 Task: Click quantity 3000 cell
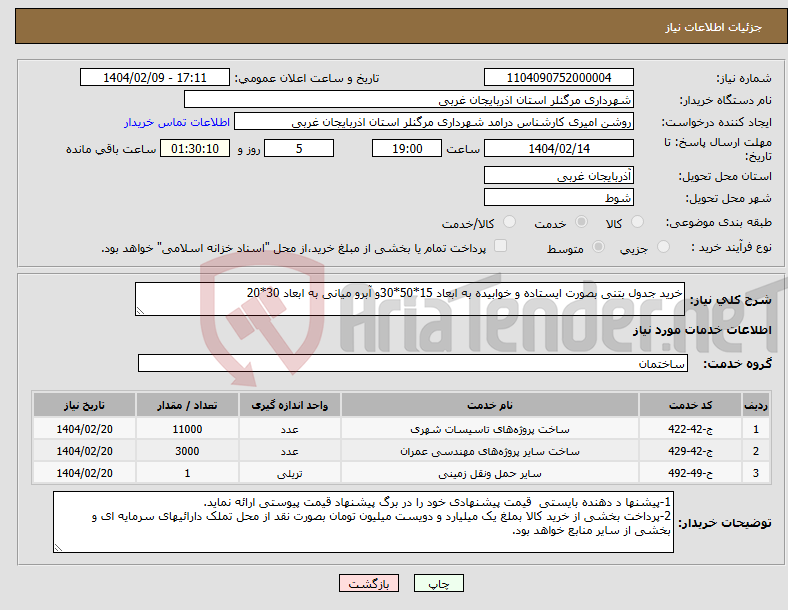pyautogui.click(x=187, y=451)
